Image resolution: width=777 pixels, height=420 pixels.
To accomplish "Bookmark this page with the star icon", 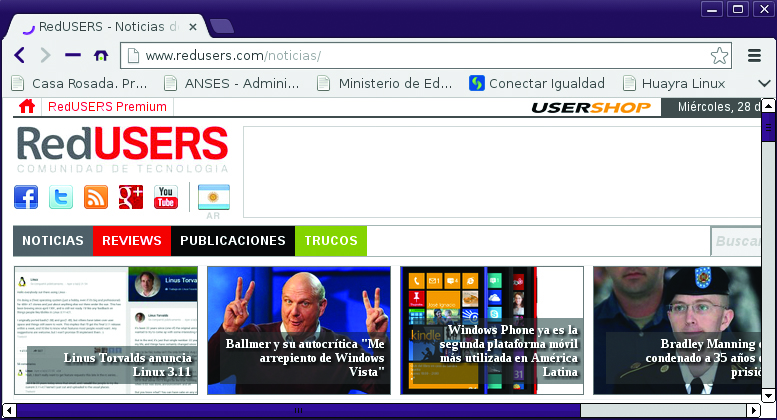I will point(719,55).
